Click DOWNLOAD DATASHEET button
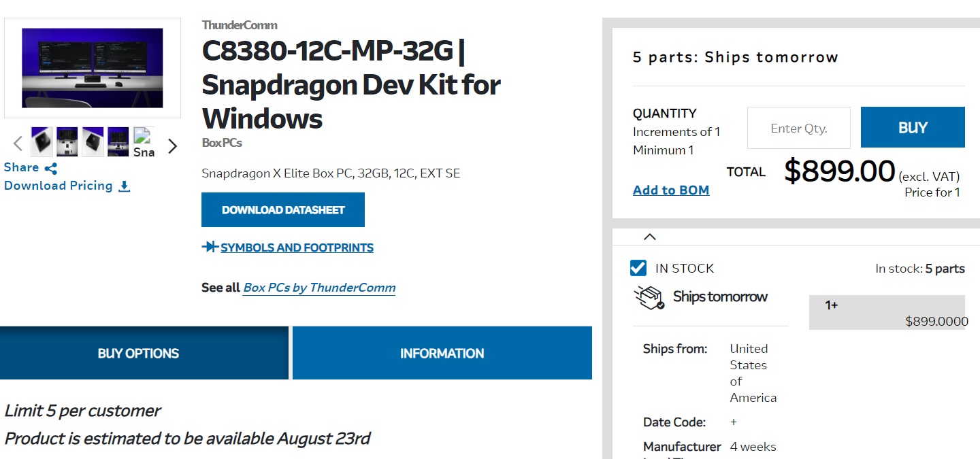Image resolution: width=980 pixels, height=459 pixels. click(x=283, y=210)
